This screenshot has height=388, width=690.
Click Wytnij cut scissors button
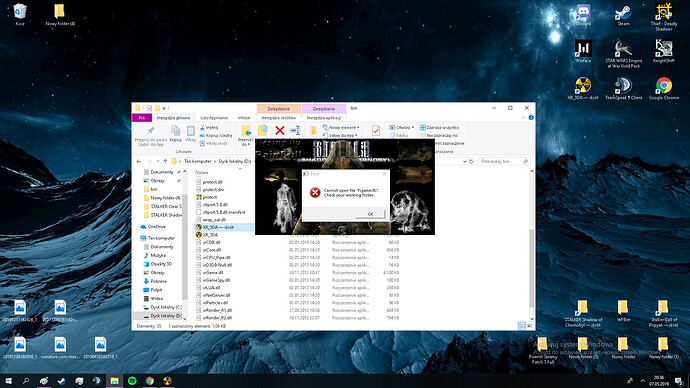(209, 128)
